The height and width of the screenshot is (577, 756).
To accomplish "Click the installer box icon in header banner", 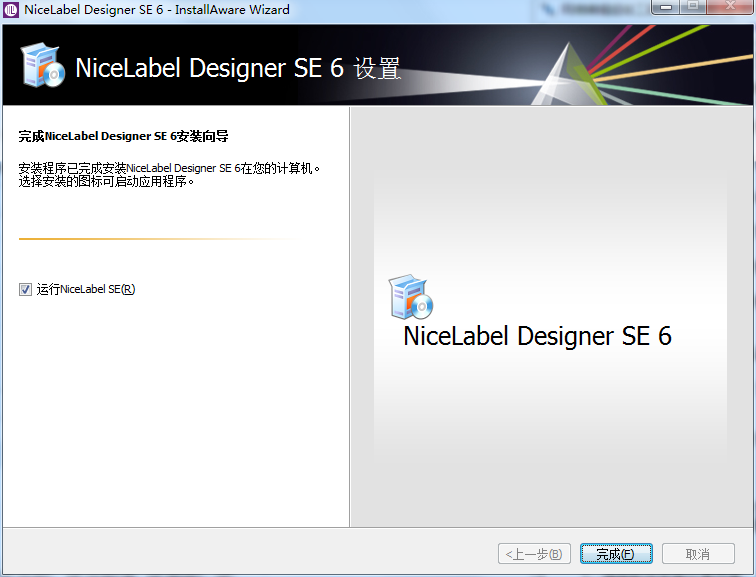I will click(42, 66).
